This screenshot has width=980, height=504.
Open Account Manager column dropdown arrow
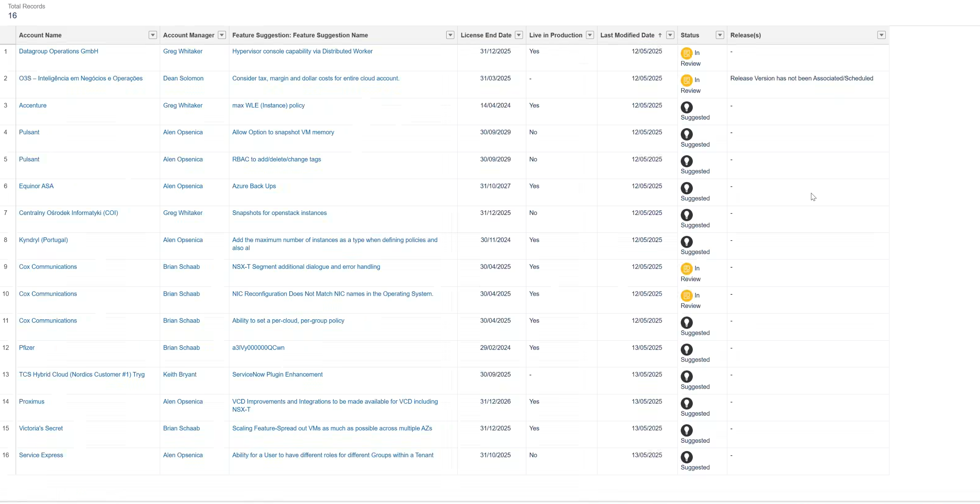pos(222,35)
